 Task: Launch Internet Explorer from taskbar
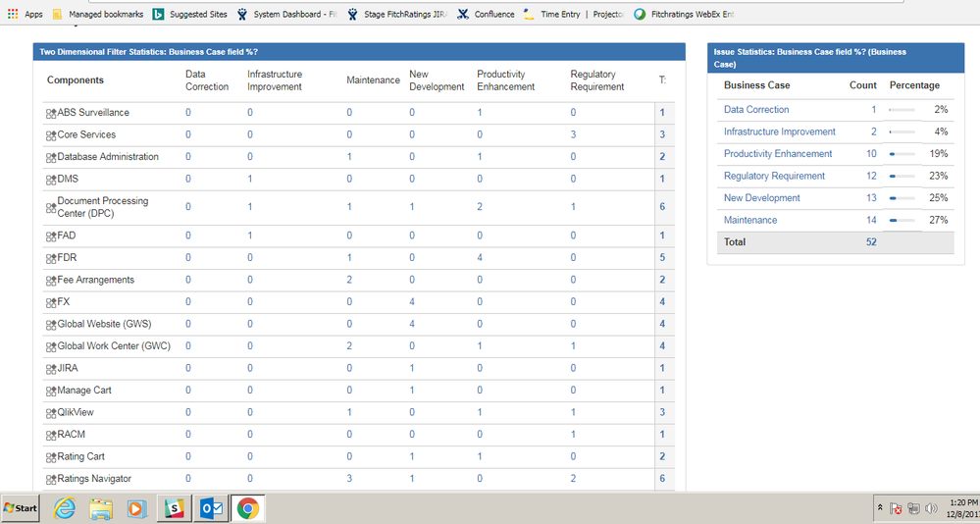point(64,508)
